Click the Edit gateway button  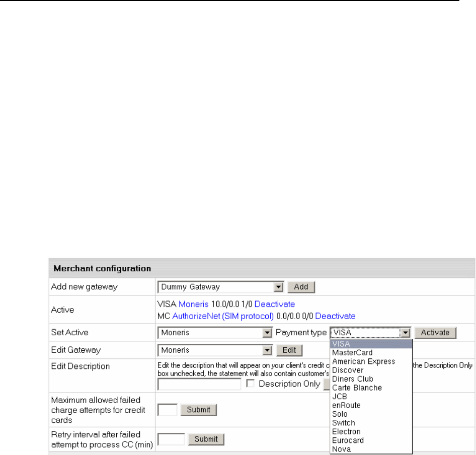(289, 350)
